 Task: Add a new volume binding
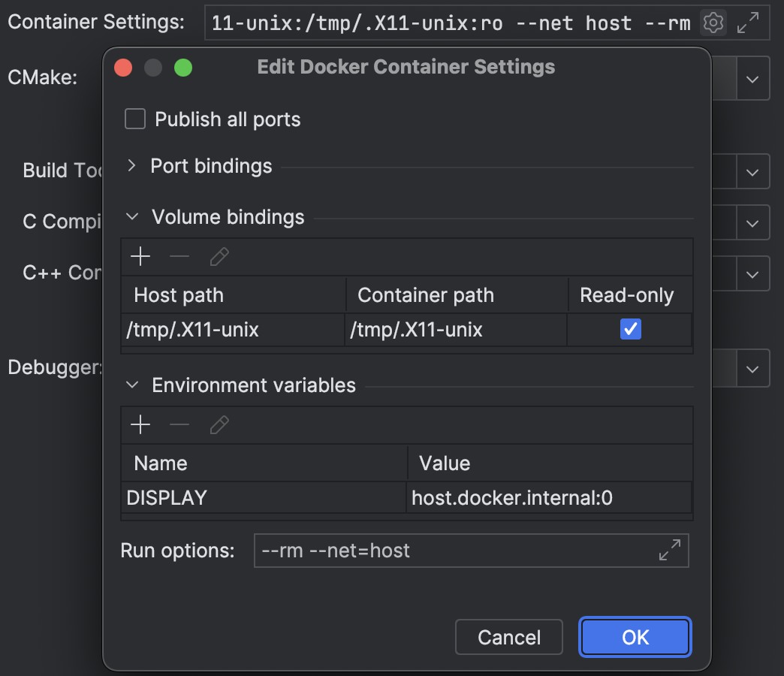pyautogui.click(x=140, y=258)
